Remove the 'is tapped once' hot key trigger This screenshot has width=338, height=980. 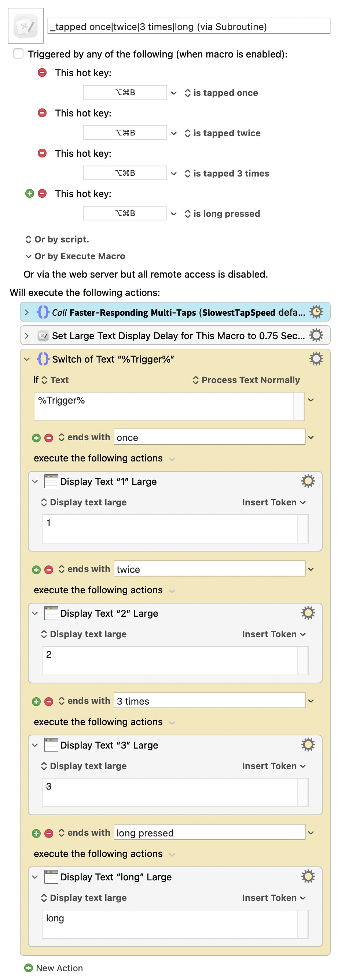[x=42, y=72]
